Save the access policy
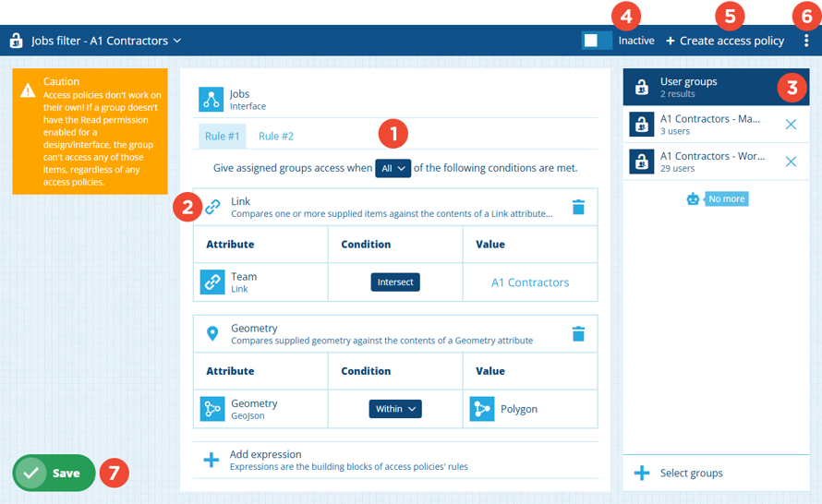Image resolution: width=822 pixels, height=504 pixels. pyautogui.click(x=54, y=474)
